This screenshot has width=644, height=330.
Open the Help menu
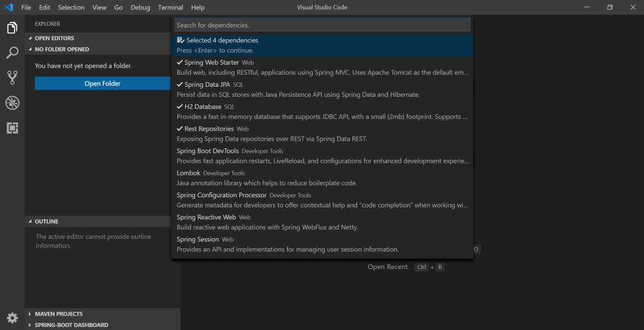(198, 8)
